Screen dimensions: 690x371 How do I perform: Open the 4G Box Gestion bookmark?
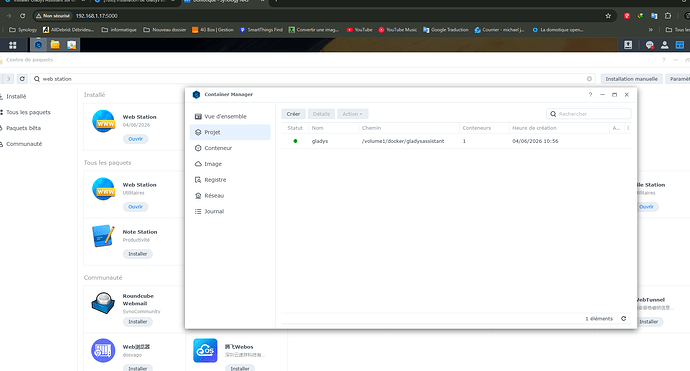tap(213, 30)
